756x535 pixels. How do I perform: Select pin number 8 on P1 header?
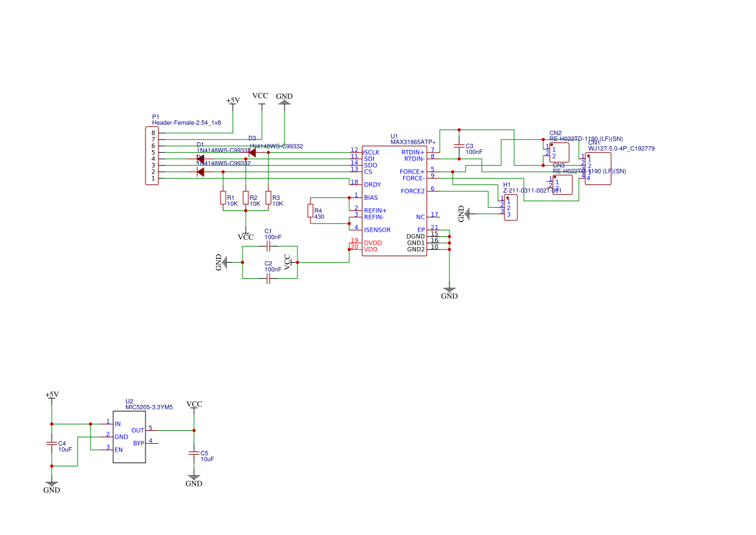tap(153, 133)
